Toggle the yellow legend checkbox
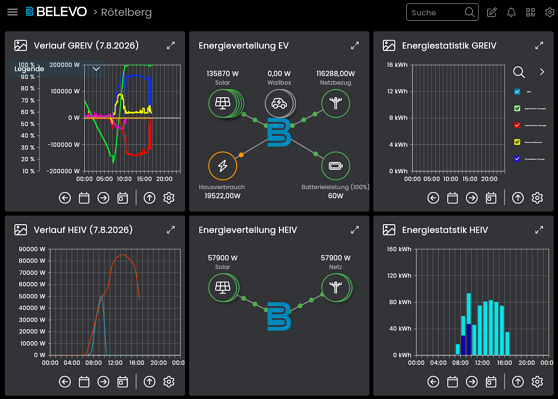The height and width of the screenshot is (399, 558). click(x=517, y=142)
